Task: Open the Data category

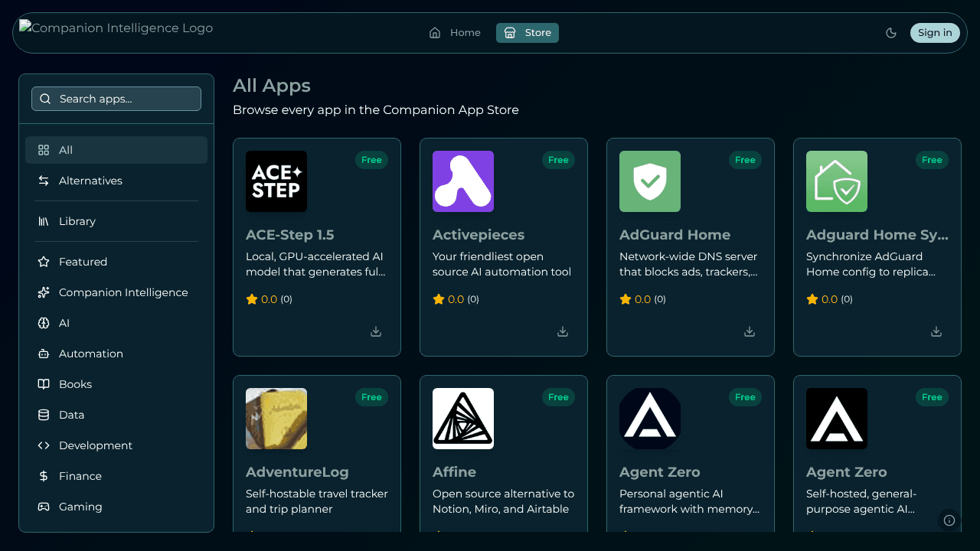Action: pos(116,415)
